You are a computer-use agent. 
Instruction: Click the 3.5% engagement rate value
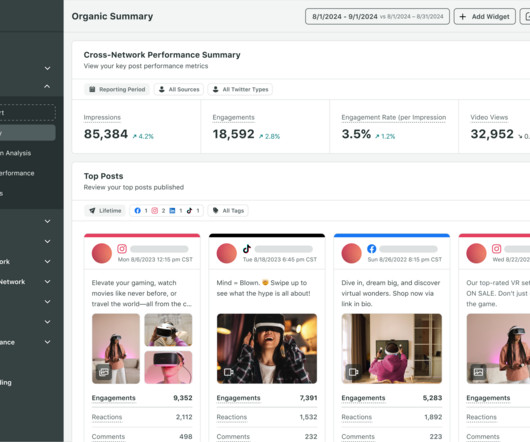pyautogui.click(x=356, y=134)
